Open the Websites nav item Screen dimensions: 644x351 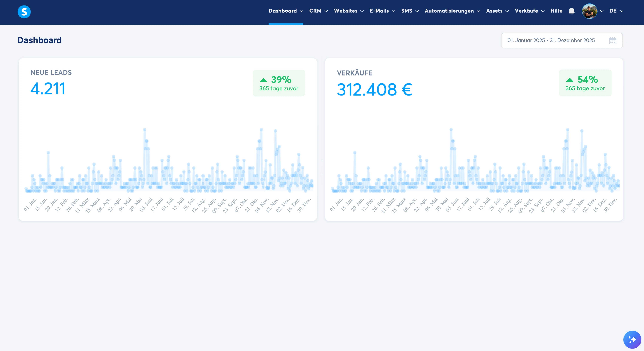pos(345,11)
